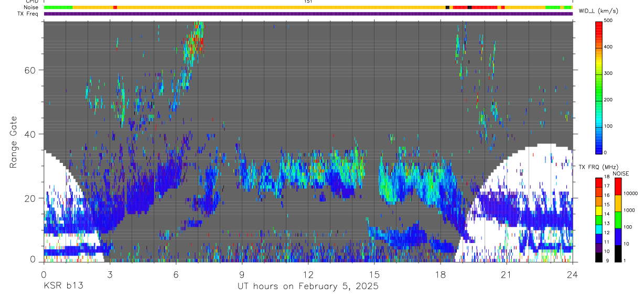Click the '1000' label on the NOISE scale
Viewport: 644px width, 297px height.
pos(629,210)
